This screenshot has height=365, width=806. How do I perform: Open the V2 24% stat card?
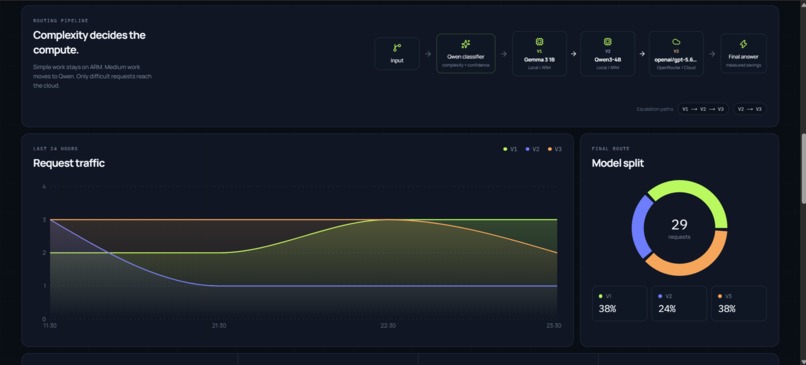(679, 303)
